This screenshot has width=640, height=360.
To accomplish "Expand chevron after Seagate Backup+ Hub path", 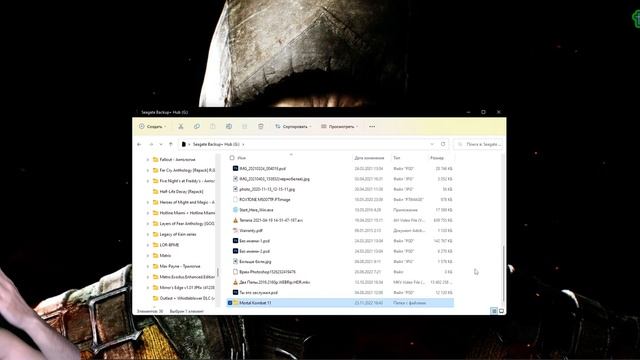I will [x=244, y=144].
